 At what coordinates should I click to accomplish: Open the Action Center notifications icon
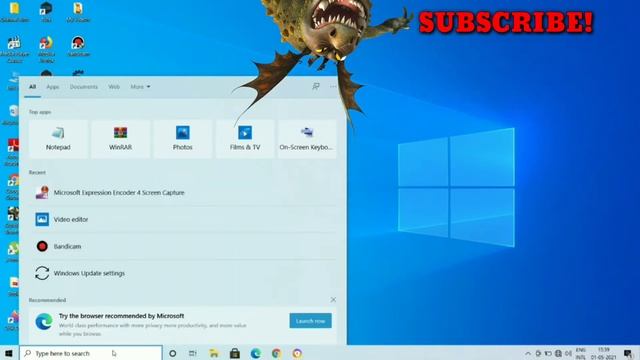click(628, 353)
